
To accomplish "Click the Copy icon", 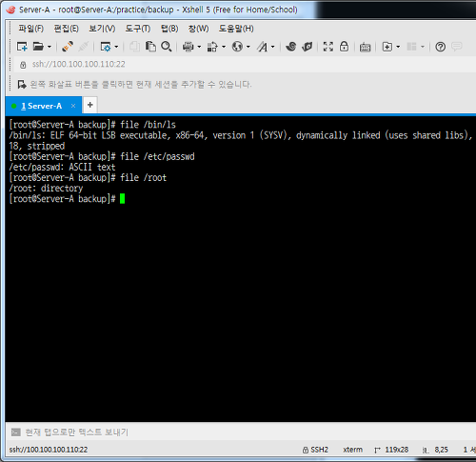I will point(134,47).
